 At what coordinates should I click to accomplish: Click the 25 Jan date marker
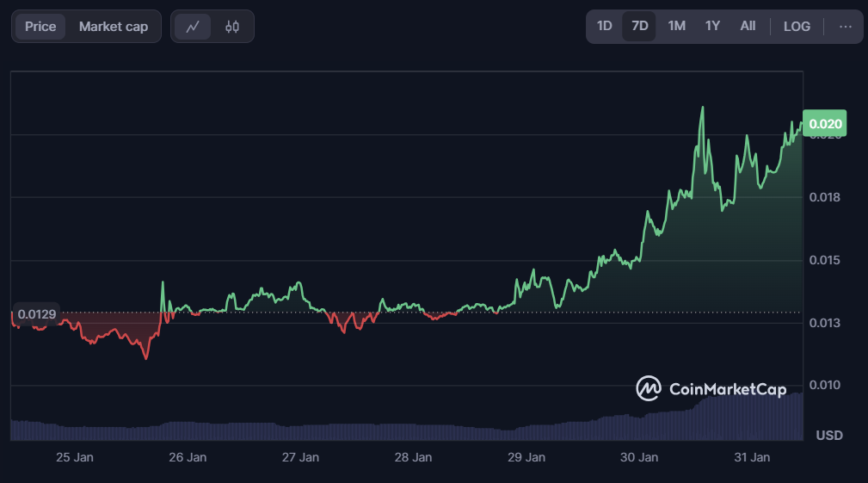(x=74, y=457)
